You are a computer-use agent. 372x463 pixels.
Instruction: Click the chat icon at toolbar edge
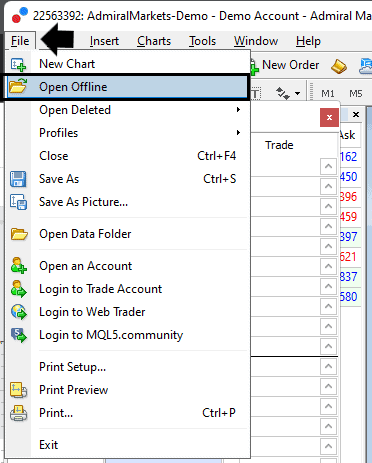point(366,66)
